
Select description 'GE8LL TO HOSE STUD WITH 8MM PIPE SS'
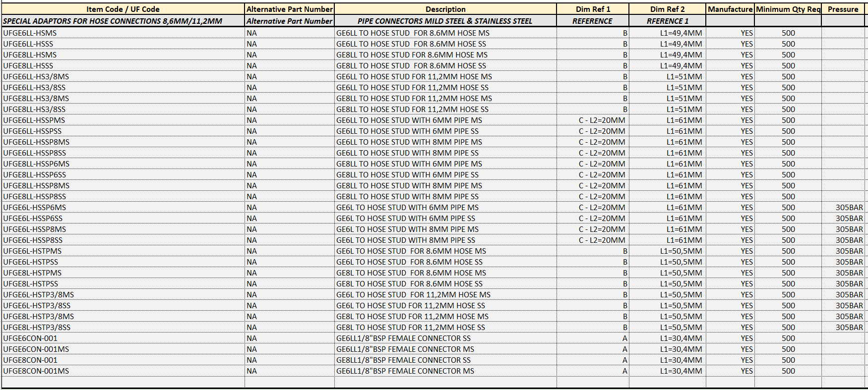click(407, 196)
